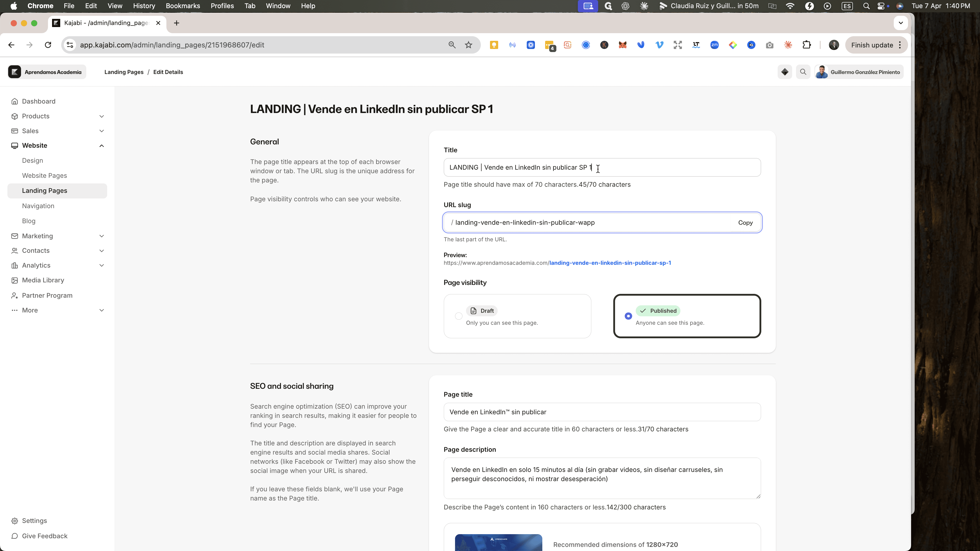Select the Draft visibility radio button
980x551 pixels.
point(458,316)
